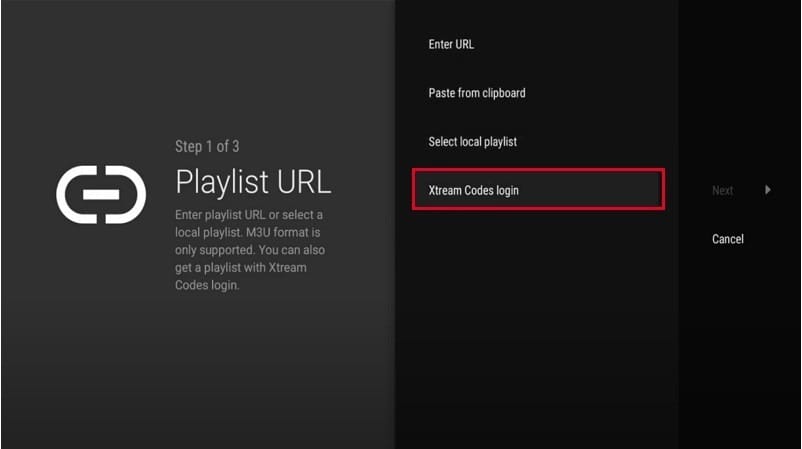The width and height of the screenshot is (802, 449).
Task: Click the Playlist URL heading
Action: (253, 182)
